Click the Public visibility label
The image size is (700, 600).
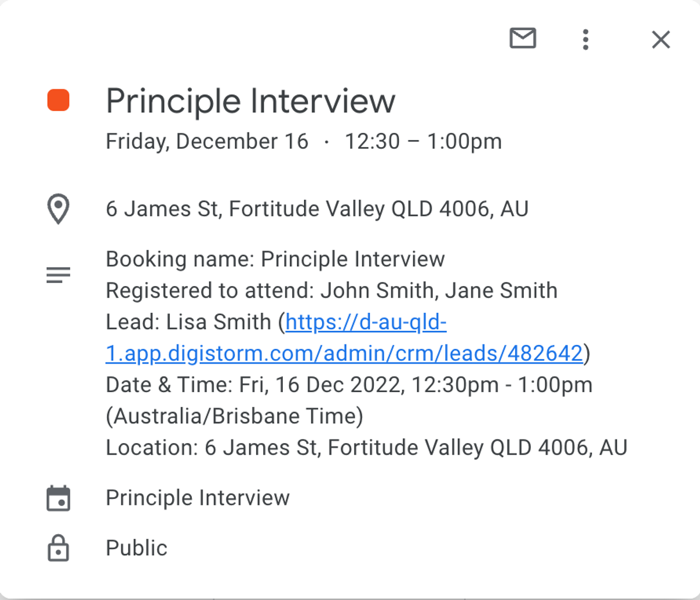coord(136,548)
